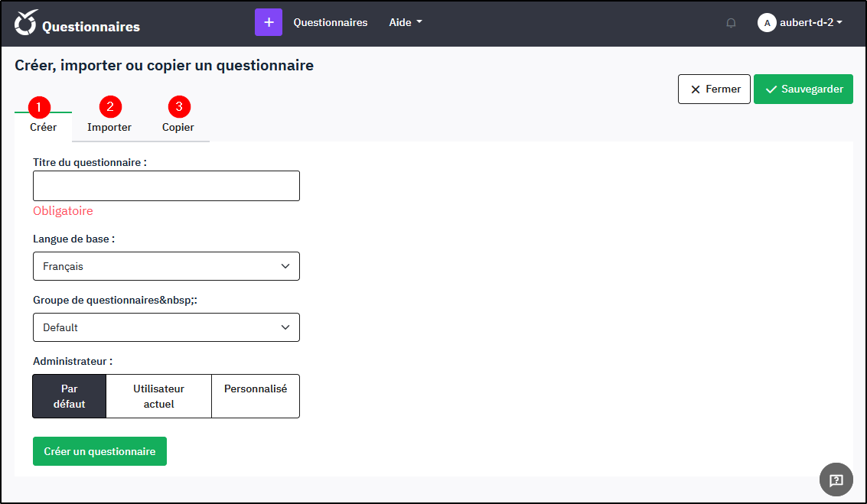Click red marker number 1 badge
The width and height of the screenshot is (867, 504).
38,106
